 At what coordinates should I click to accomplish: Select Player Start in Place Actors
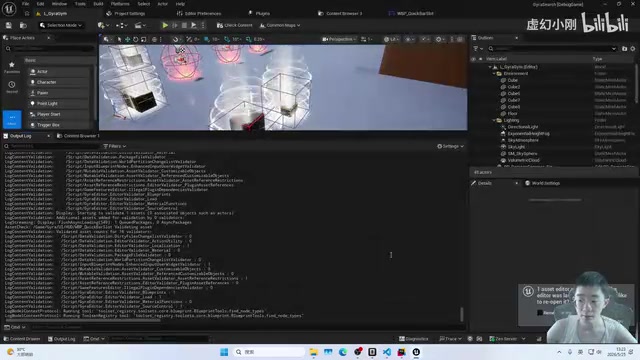[x=58, y=114]
